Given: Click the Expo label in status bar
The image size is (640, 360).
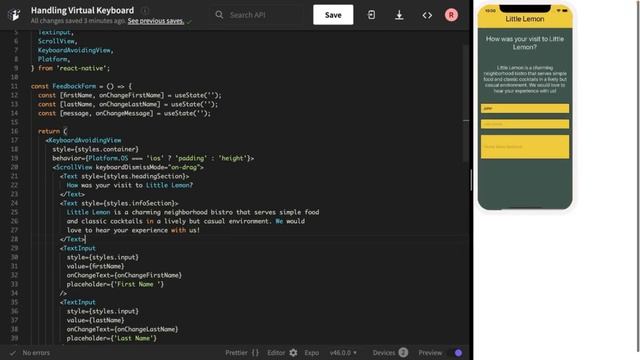Looking at the screenshot, I should pyautogui.click(x=311, y=353).
